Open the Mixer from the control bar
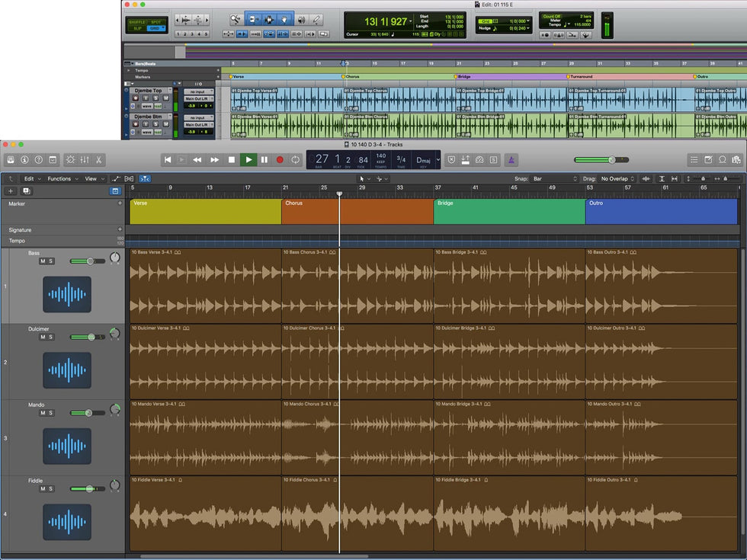This screenshot has height=560, width=747. 85,160
